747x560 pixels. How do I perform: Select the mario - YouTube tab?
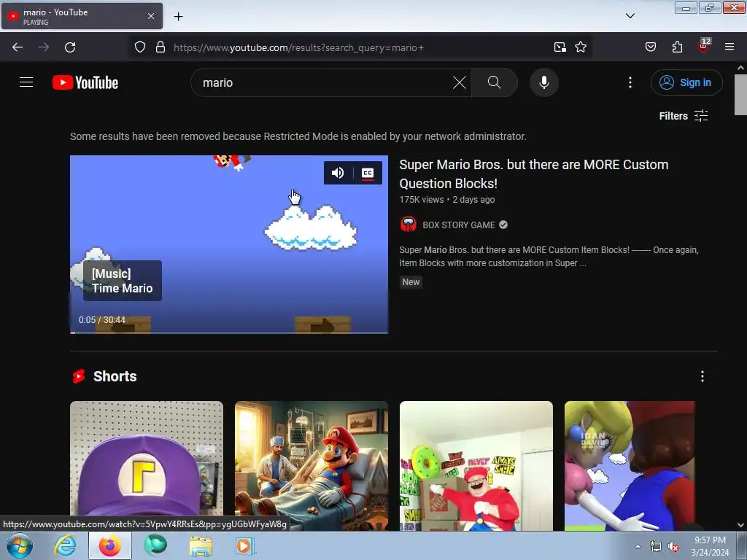pos(82,16)
